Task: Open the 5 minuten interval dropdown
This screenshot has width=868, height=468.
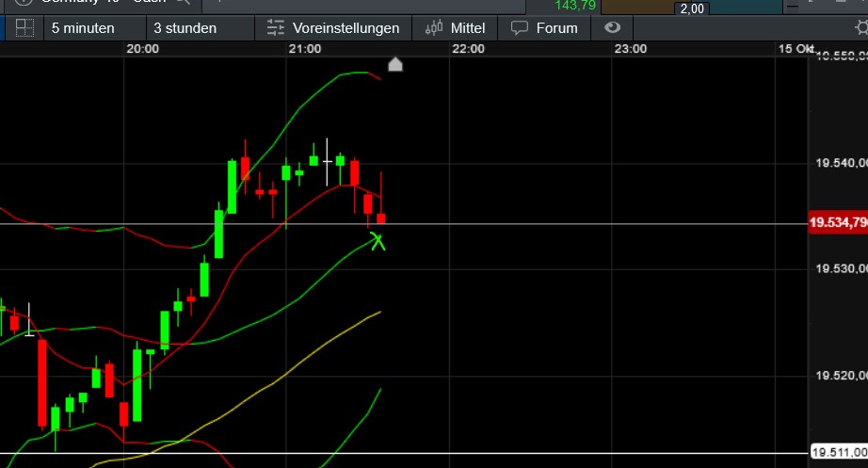Action: pyautogui.click(x=83, y=28)
